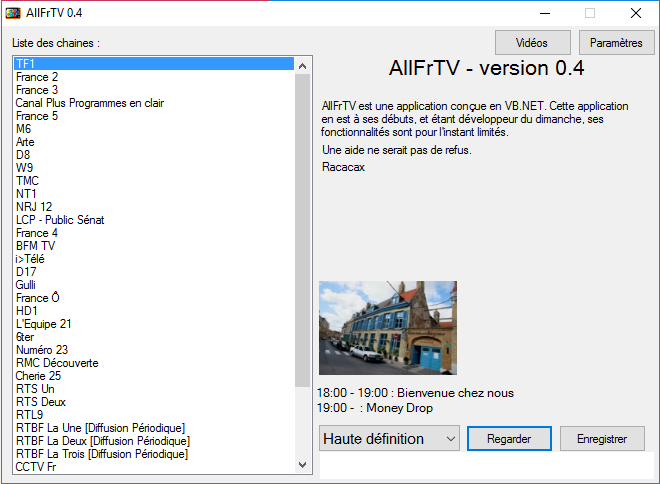This screenshot has width=660, height=484.
Task: Open the Vidéos section
Action: click(x=532, y=43)
